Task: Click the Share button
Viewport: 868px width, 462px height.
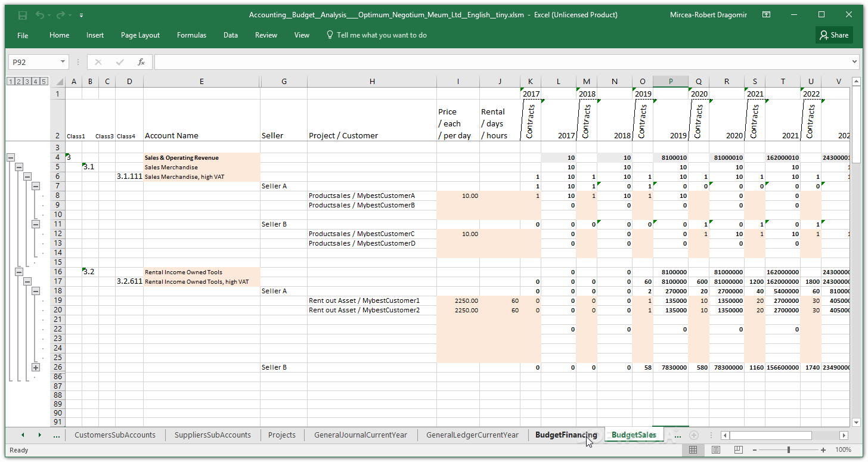Action: tap(834, 35)
